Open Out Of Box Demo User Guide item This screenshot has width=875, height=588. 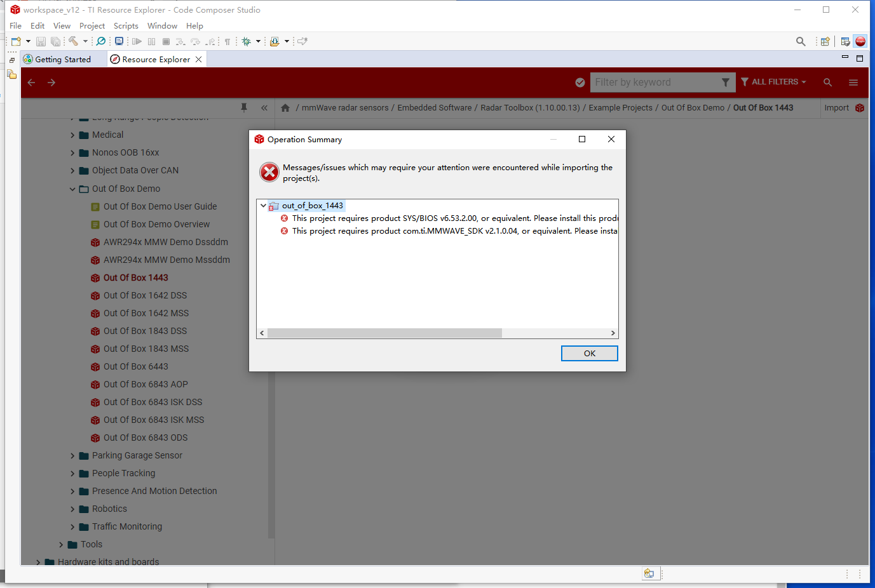click(160, 206)
